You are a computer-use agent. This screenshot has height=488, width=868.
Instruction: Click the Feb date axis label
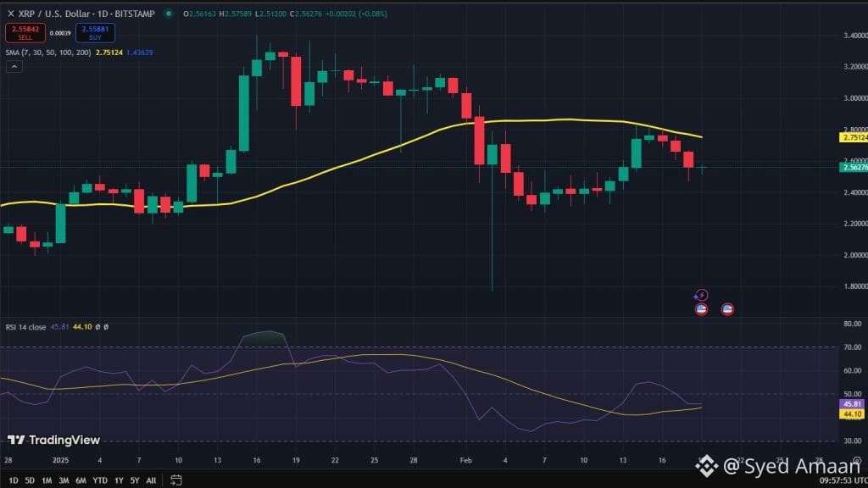coord(465,460)
